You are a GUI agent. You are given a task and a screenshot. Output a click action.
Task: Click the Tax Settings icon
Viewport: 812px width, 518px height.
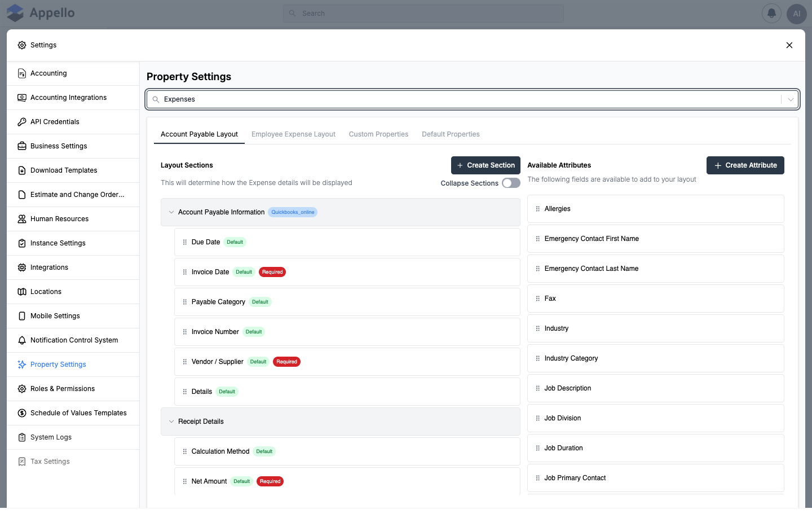coord(22,462)
